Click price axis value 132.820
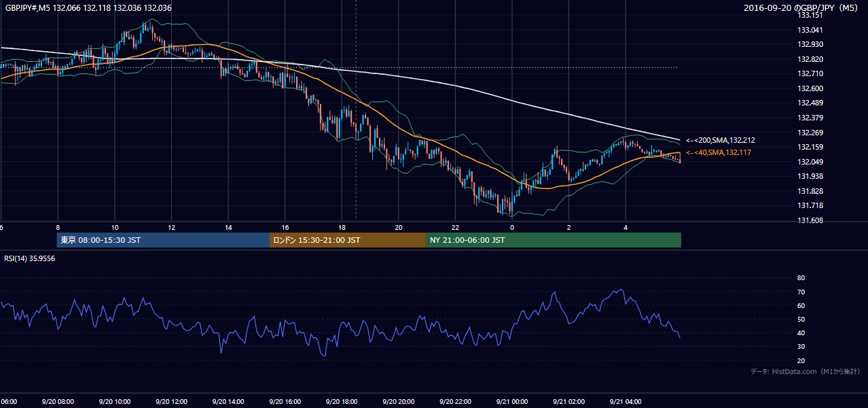The width and height of the screenshot is (868, 408). [x=810, y=59]
